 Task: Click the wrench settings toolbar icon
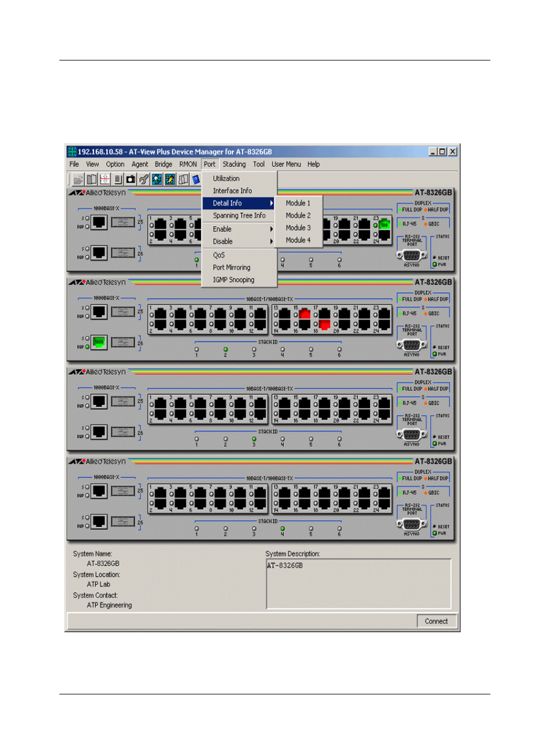[x=144, y=179]
